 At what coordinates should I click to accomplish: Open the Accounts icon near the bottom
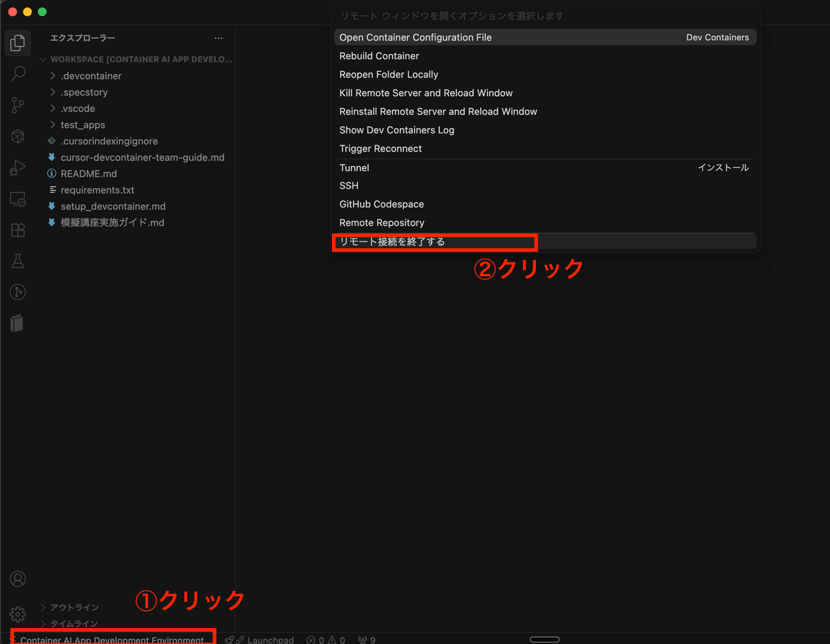coord(17,578)
